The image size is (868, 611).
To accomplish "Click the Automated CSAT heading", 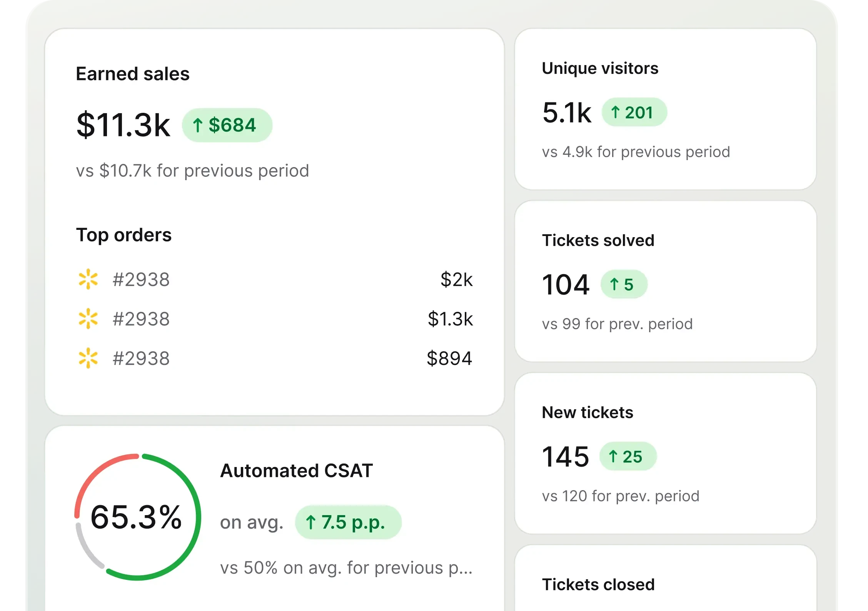I will [x=296, y=471].
